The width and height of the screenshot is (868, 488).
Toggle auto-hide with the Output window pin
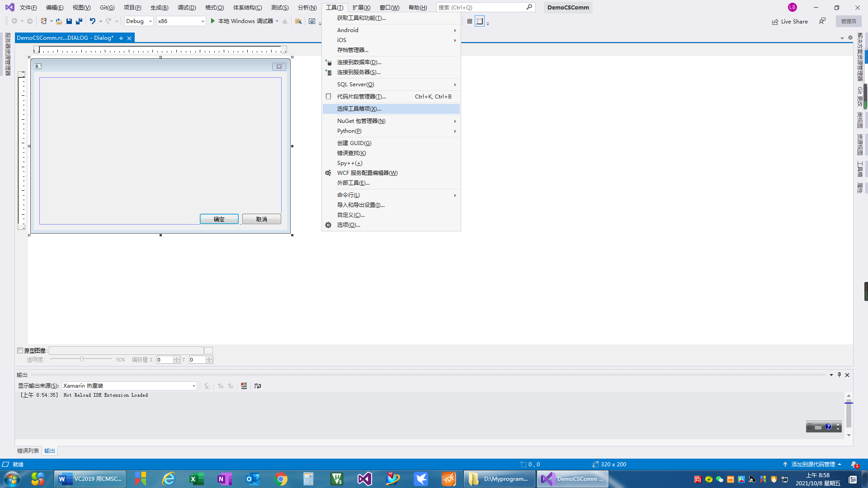tap(839, 375)
